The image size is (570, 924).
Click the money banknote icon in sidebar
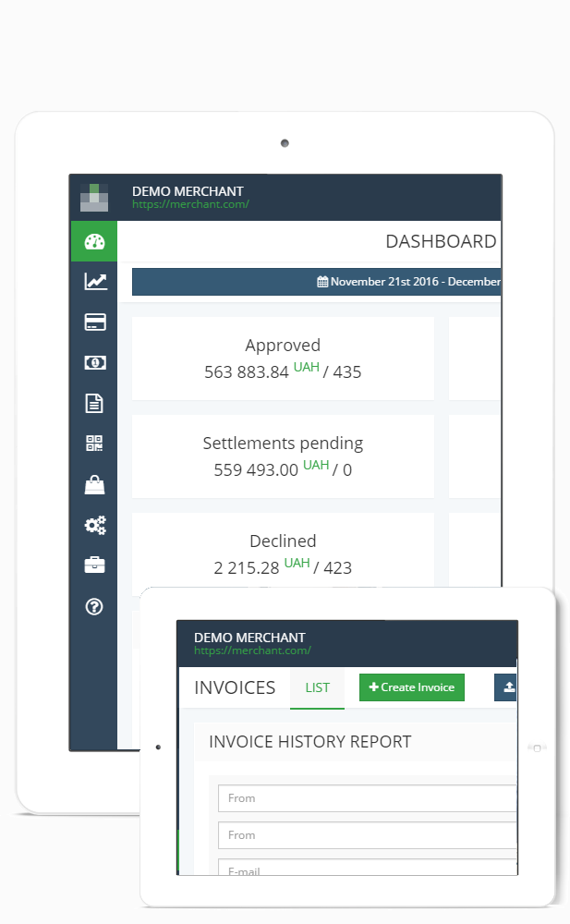click(94, 363)
